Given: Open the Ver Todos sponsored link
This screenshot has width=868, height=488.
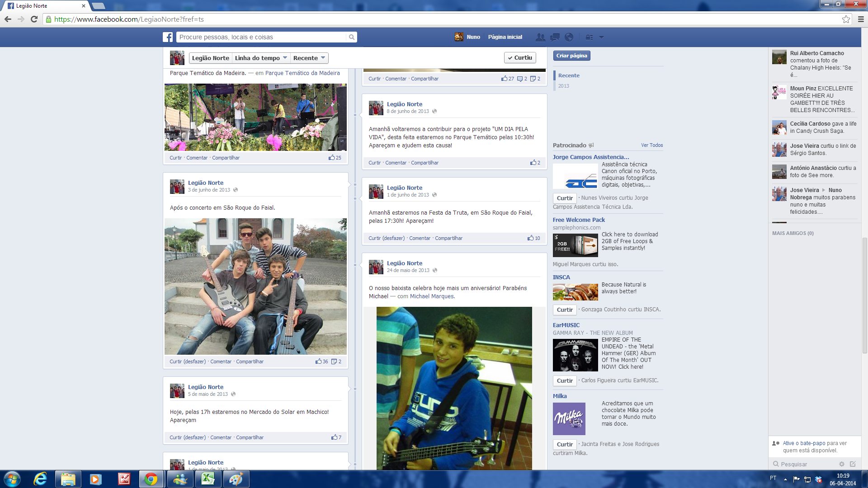Looking at the screenshot, I should (652, 145).
